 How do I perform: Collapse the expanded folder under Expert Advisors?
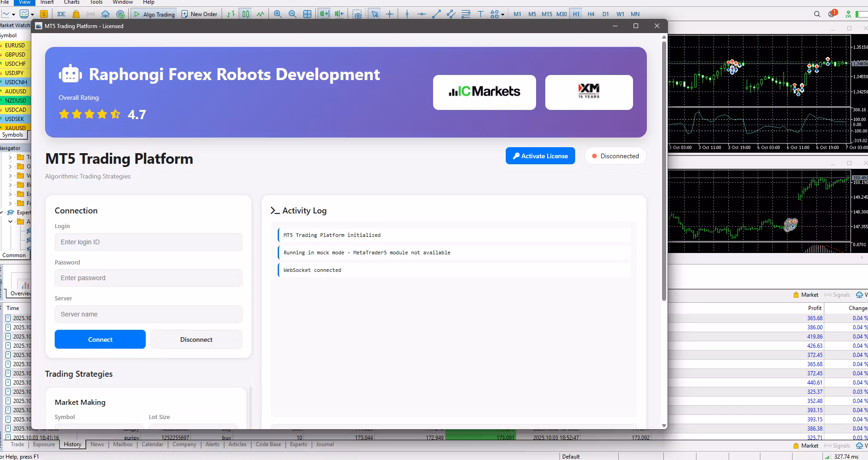(x=11, y=222)
